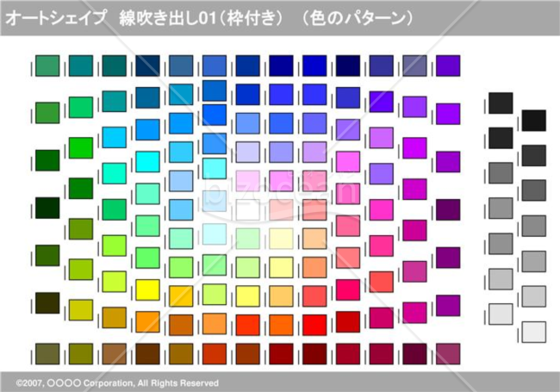
Task: Pick the hot magenta-pink swatch right of center
Action: point(381,210)
